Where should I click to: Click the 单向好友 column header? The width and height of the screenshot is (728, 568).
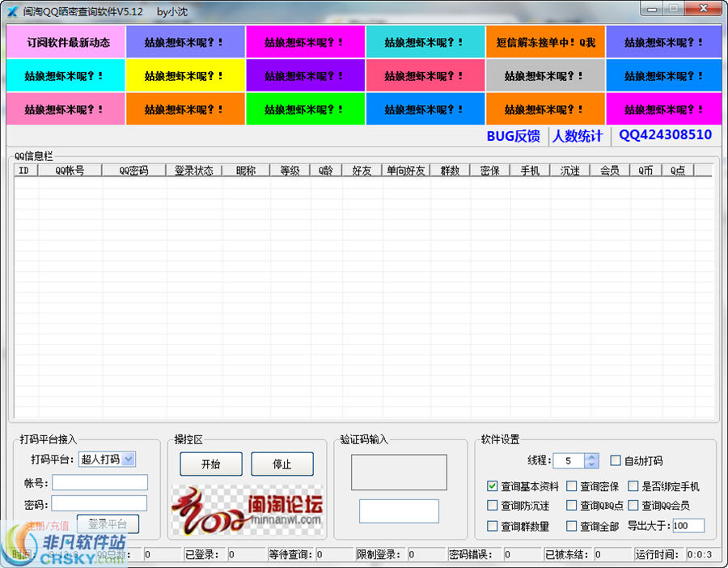(406, 171)
